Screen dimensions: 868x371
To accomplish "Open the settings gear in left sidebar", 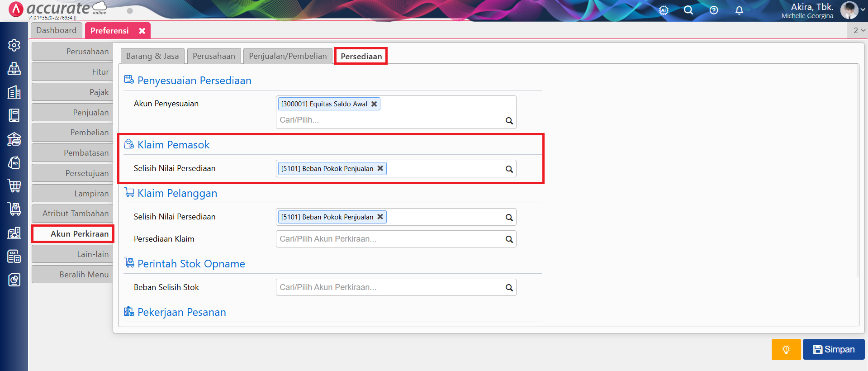I will (14, 45).
